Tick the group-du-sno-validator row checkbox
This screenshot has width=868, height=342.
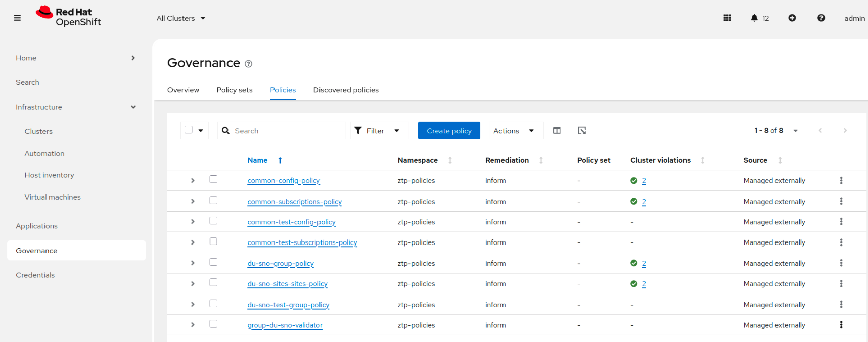[x=213, y=324]
